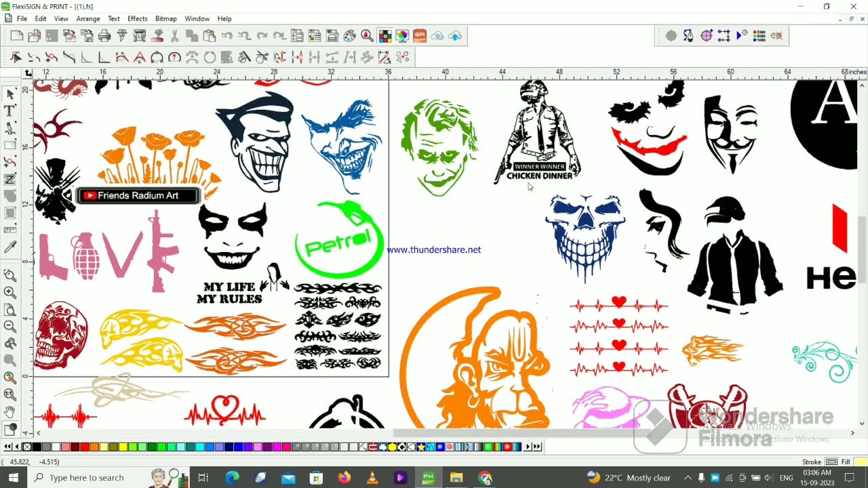Jump to the palette's end with the double arrow
Image resolution: width=868 pixels, height=488 pixels.
pyautogui.click(x=537, y=447)
